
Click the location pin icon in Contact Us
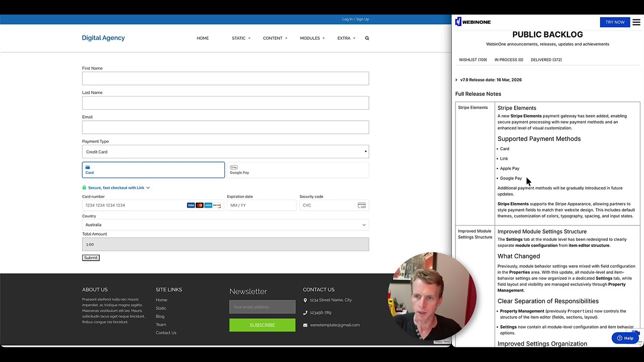tap(305, 300)
